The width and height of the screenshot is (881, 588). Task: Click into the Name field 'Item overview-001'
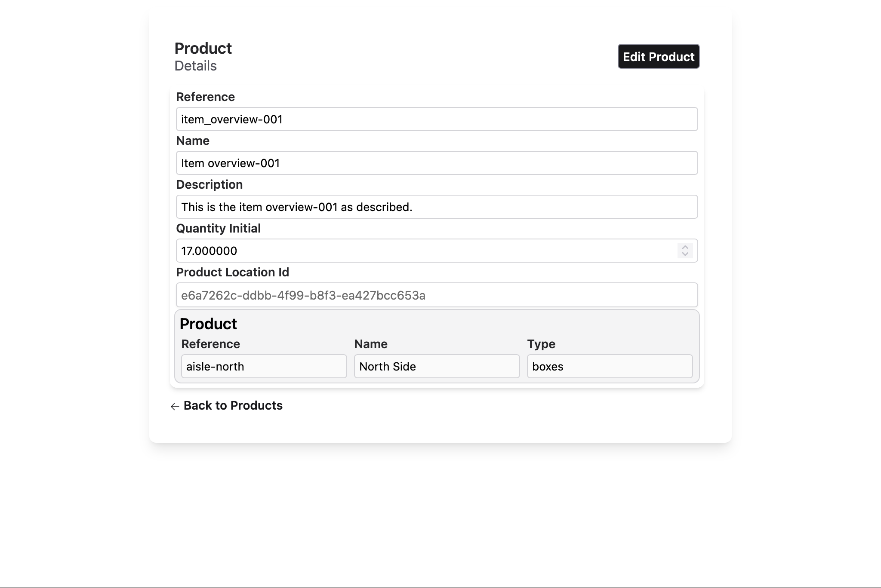pyautogui.click(x=436, y=163)
